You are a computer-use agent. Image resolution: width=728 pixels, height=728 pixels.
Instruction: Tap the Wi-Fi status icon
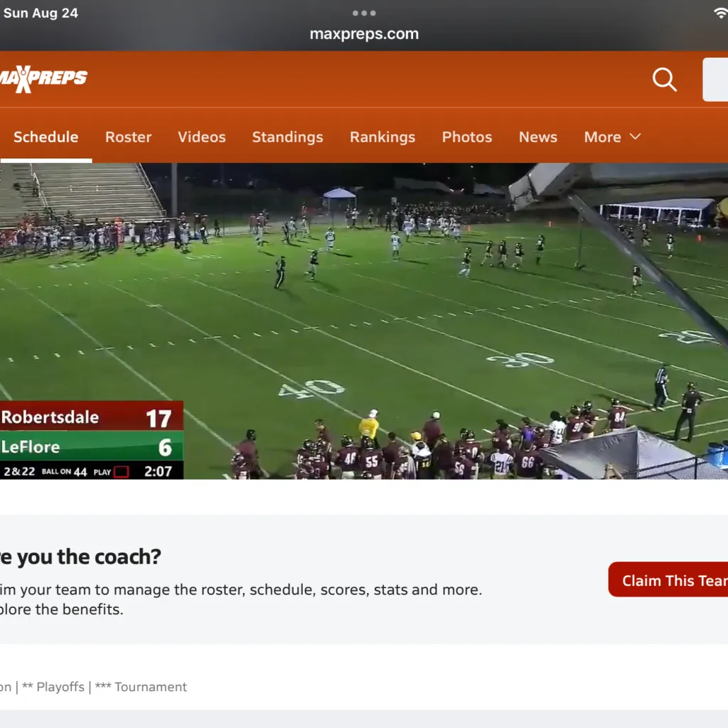pyautogui.click(x=720, y=14)
